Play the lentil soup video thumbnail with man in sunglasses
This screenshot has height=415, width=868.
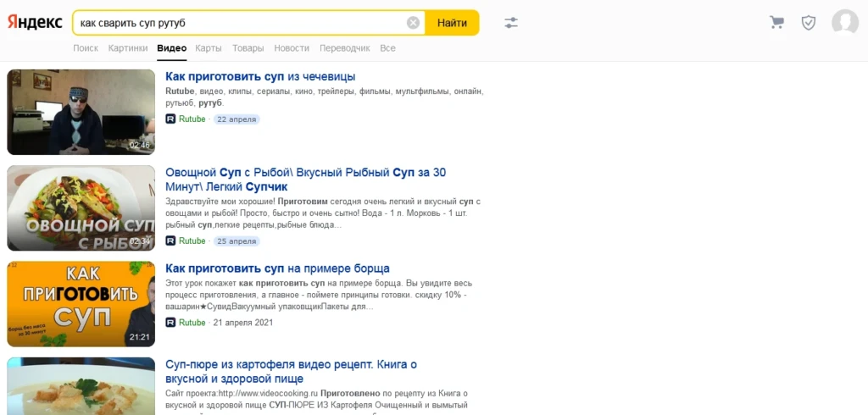click(81, 112)
